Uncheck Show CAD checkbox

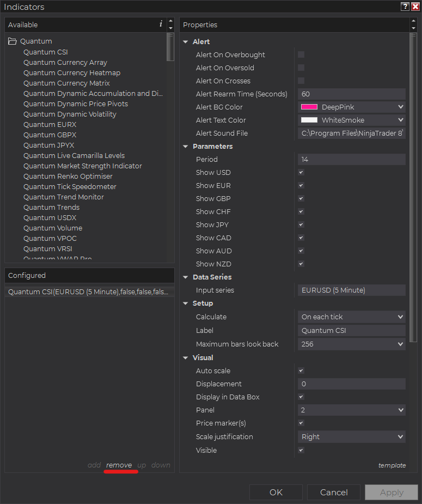pos(301,238)
